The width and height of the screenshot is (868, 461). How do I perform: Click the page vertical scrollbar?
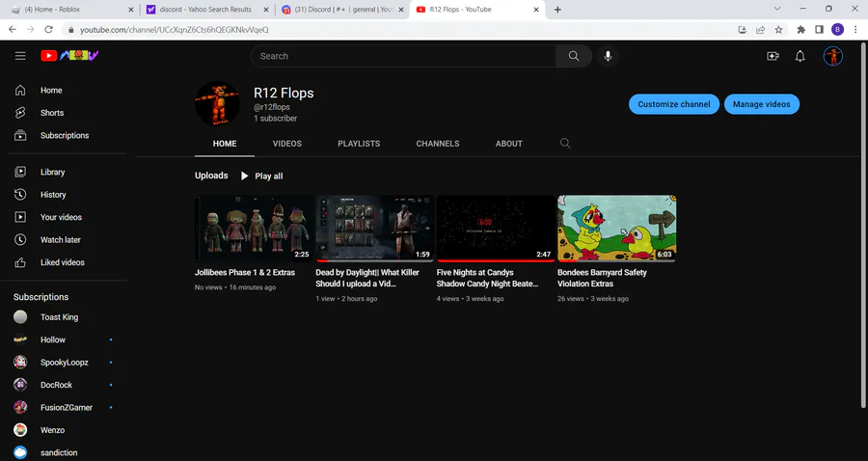pos(863,224)
